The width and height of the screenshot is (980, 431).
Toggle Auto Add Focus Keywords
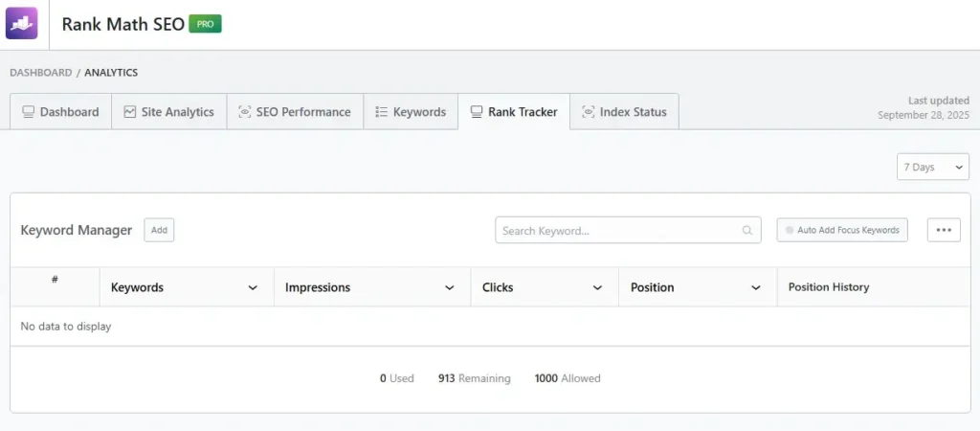click(791, 230)
